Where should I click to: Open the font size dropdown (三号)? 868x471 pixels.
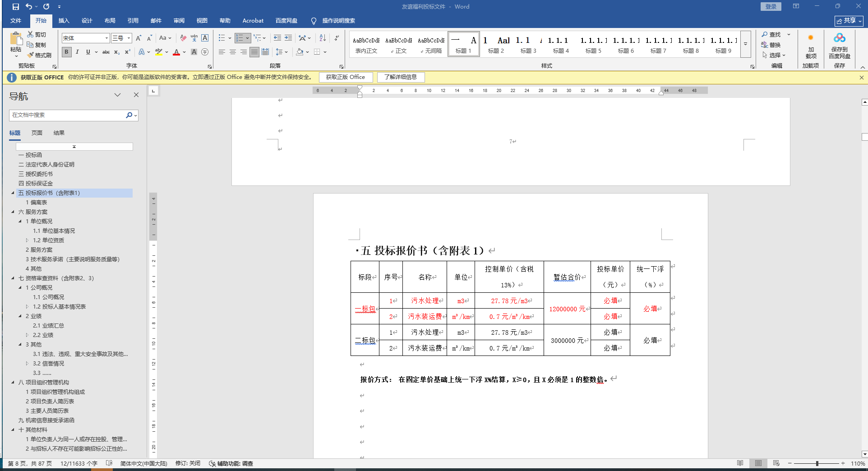pos(129,38)
